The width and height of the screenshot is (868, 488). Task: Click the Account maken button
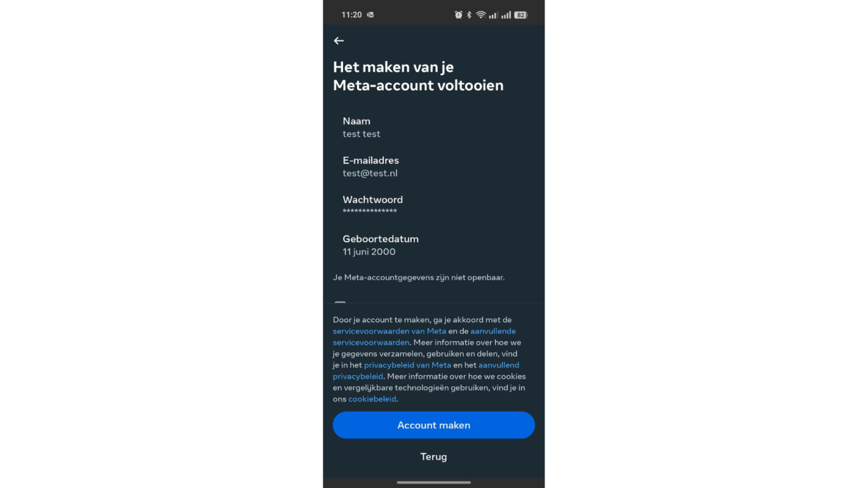pyautogui.click(x=434, y=425)
